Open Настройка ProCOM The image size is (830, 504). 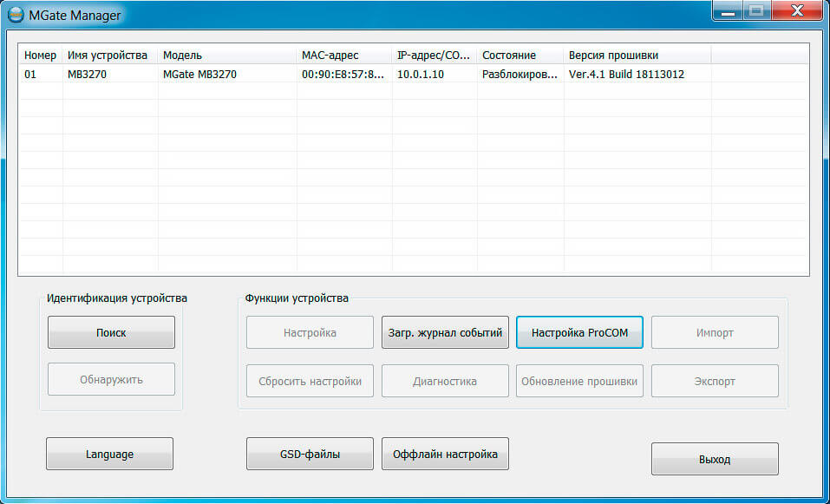(x=579, y=332)
